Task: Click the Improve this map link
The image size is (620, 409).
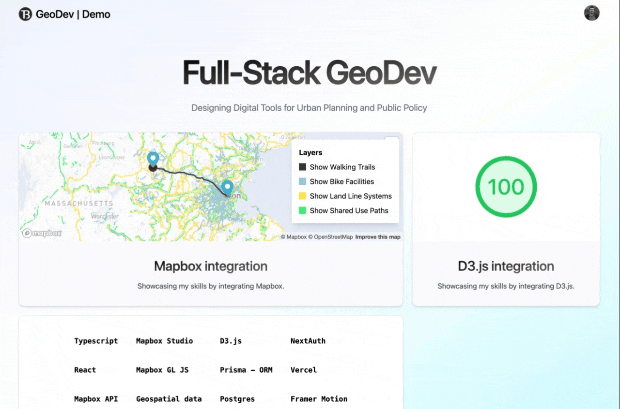Action: 378,237
